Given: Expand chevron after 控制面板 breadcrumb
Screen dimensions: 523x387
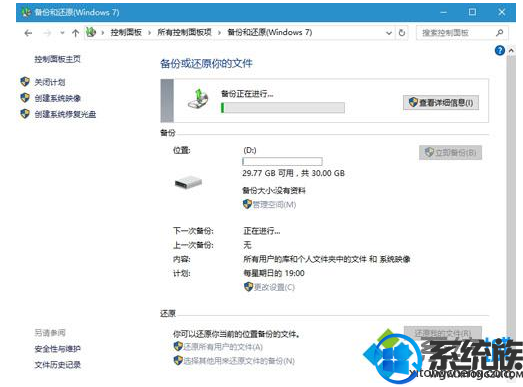Looking at the screenshot, I should click(x=149, y=33).
